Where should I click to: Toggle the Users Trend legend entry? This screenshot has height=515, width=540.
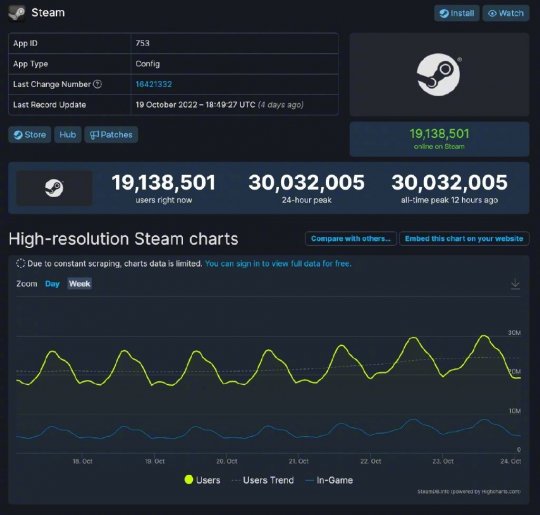point(263,480)
